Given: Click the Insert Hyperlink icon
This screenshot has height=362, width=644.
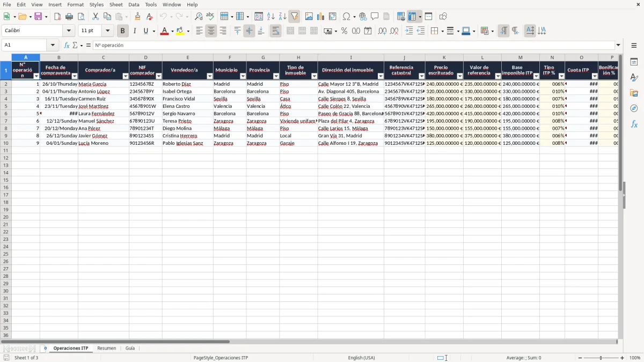Looking at the screenshot, I should tap(363, 17).
